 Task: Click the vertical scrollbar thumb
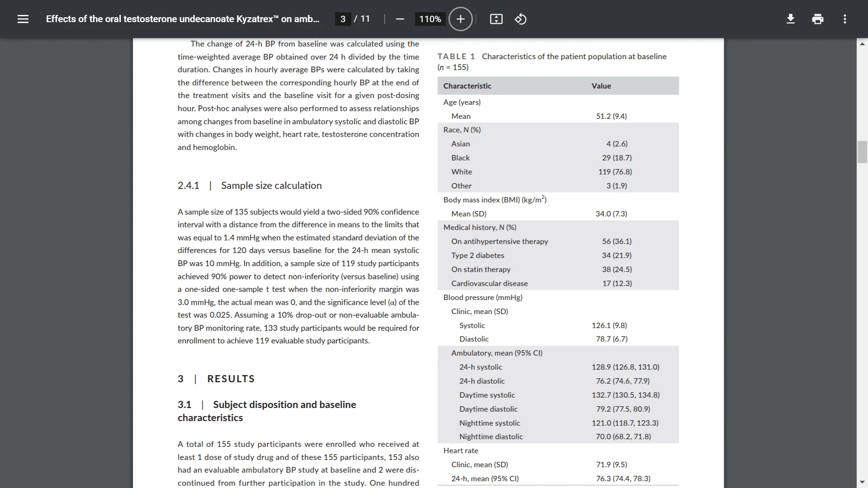(862, 152)
